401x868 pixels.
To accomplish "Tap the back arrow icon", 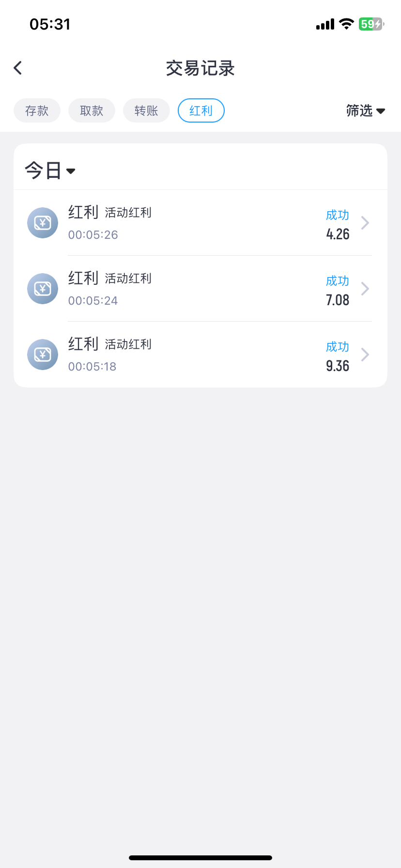I will [18, 68].
